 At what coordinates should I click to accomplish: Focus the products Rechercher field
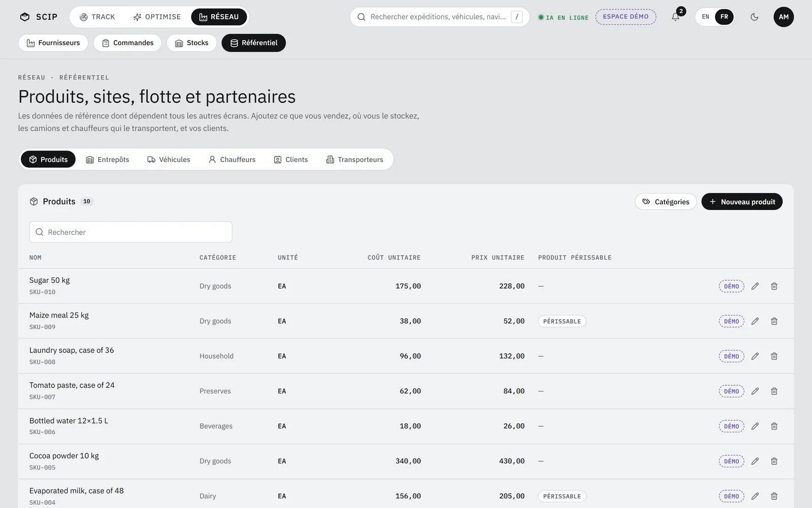point(131,232)
